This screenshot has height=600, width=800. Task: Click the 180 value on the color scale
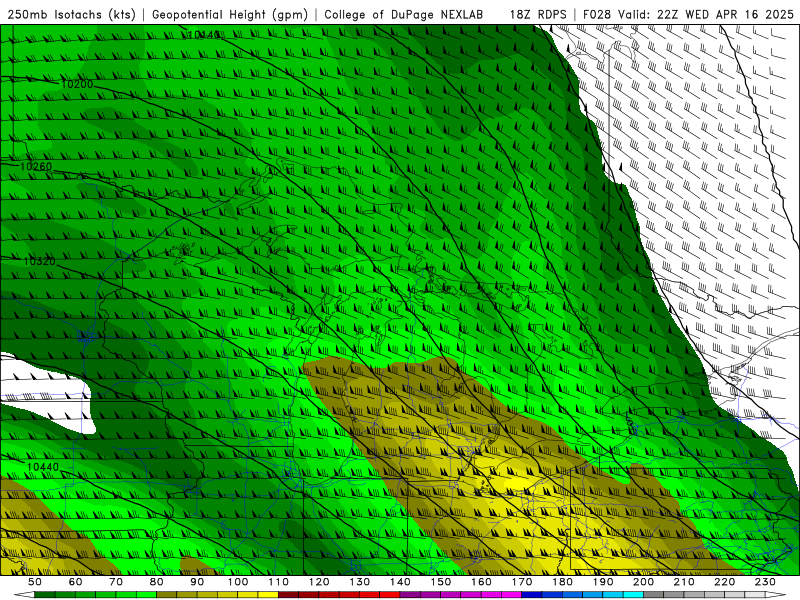tap(562, 582)
